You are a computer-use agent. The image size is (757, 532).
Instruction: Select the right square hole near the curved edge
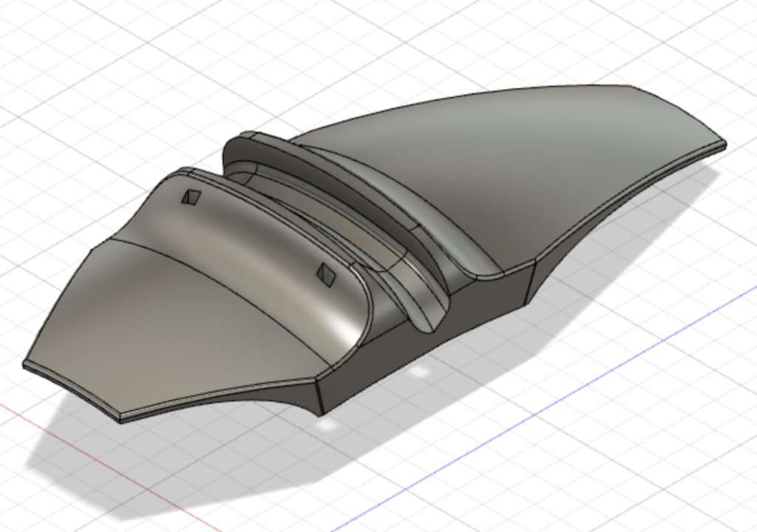coord(326,274)
